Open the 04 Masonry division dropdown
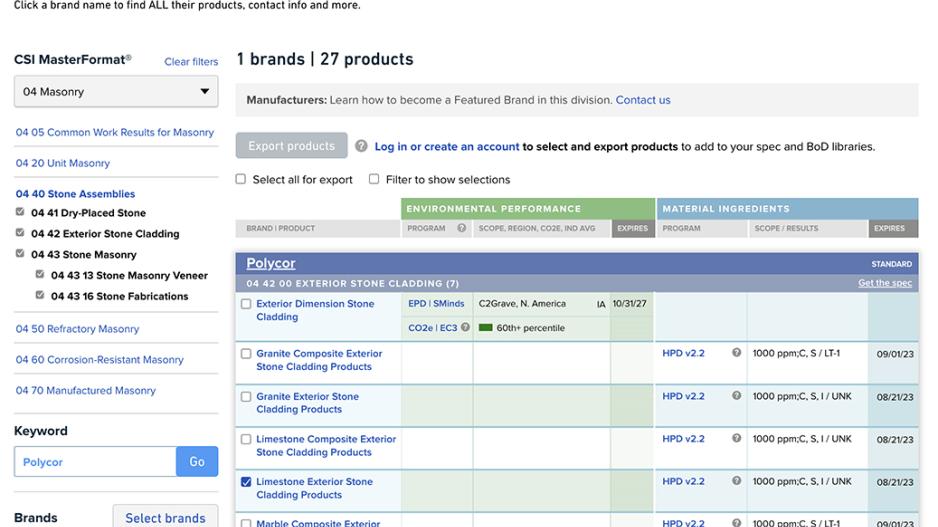Viewport: 938px width, 527px height. (116, 92)
